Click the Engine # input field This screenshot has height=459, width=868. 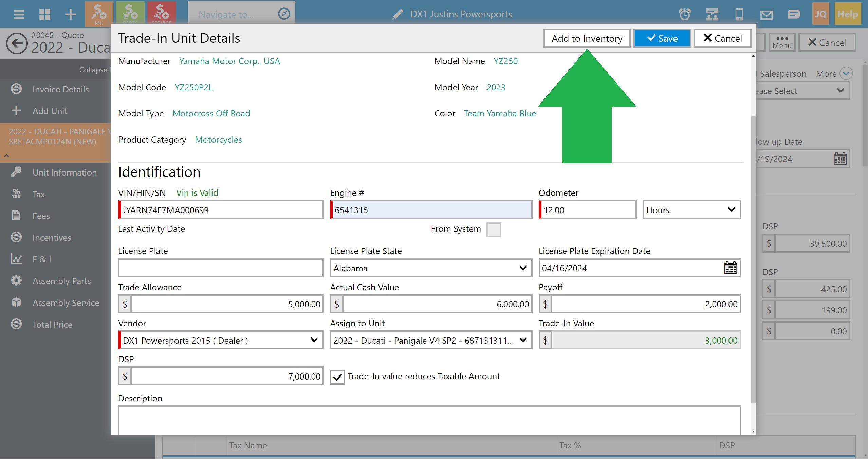click(x=431, y=210)
